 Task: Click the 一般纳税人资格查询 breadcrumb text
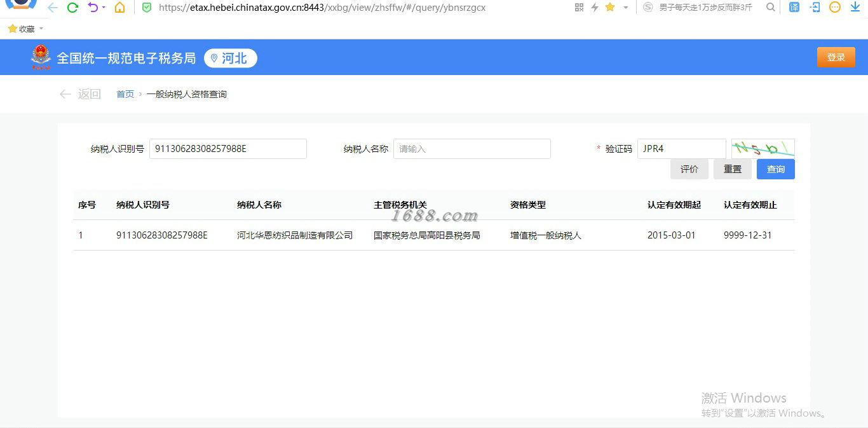pyautogui.click(x=187, y=94)
